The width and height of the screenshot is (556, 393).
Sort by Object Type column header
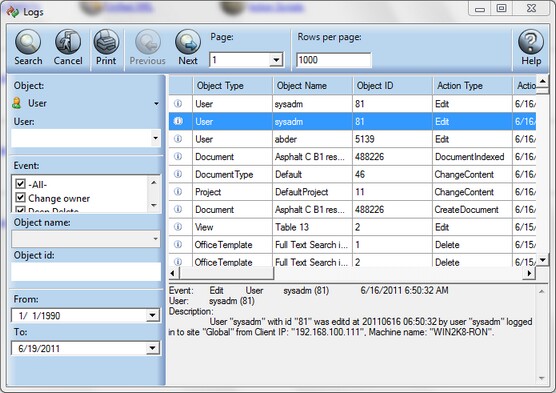tap(233, 85)
